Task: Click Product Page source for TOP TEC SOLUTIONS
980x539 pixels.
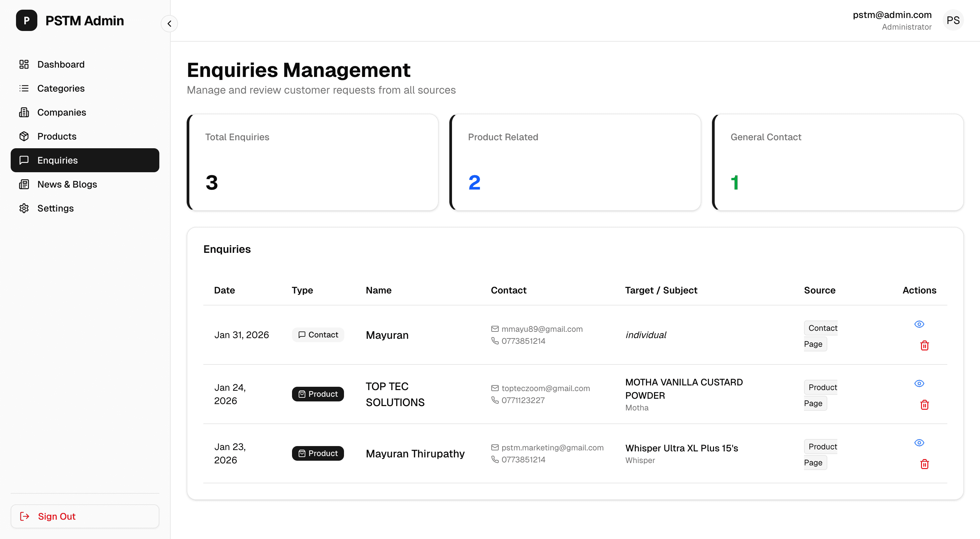Action: pyautogui.click(x=821, y=395)
